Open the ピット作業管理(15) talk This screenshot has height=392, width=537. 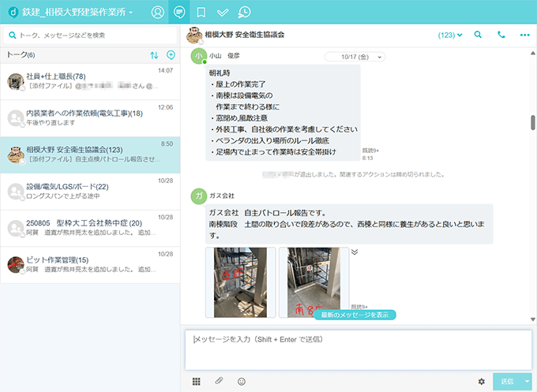point(90,265)
